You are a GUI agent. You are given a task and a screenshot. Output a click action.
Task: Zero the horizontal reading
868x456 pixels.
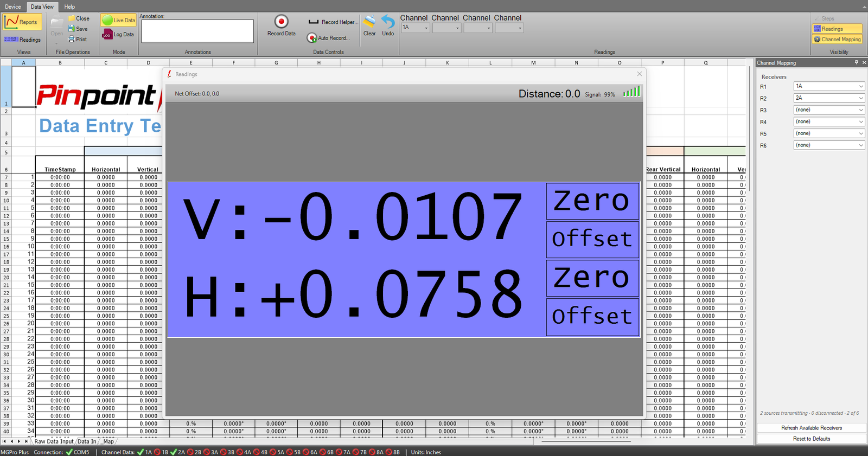[592, 278]
